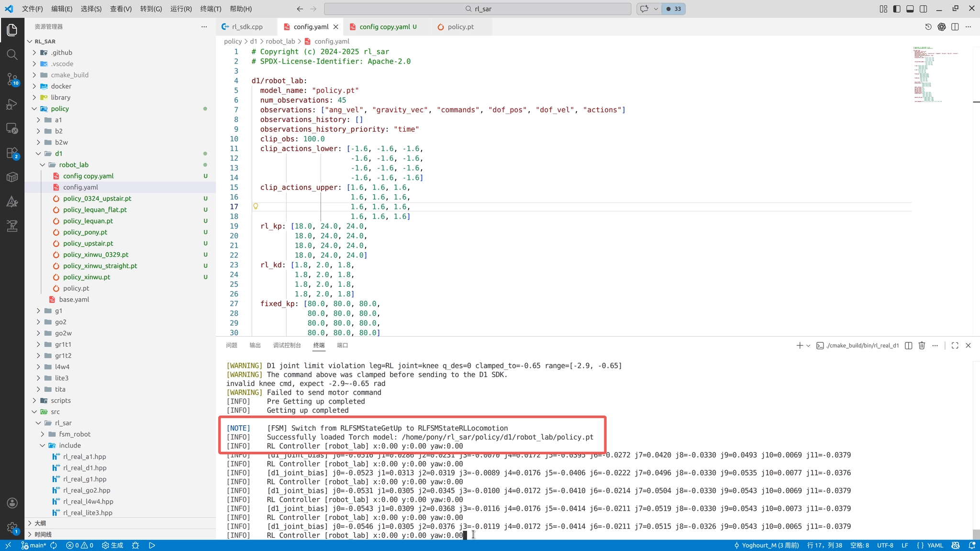The image size is (980, 551).
Task: Open the Search view in activity bar
Action: coord(12,55)
